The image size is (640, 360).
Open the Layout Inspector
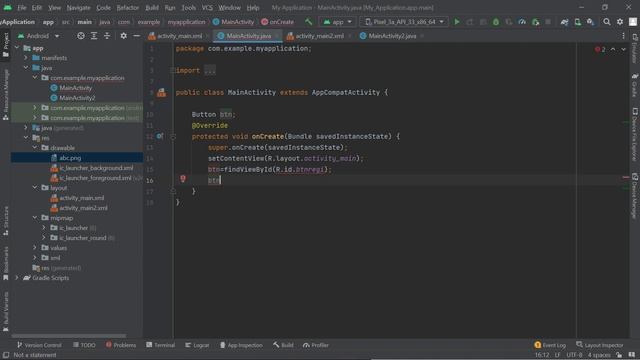click(600, 345)
